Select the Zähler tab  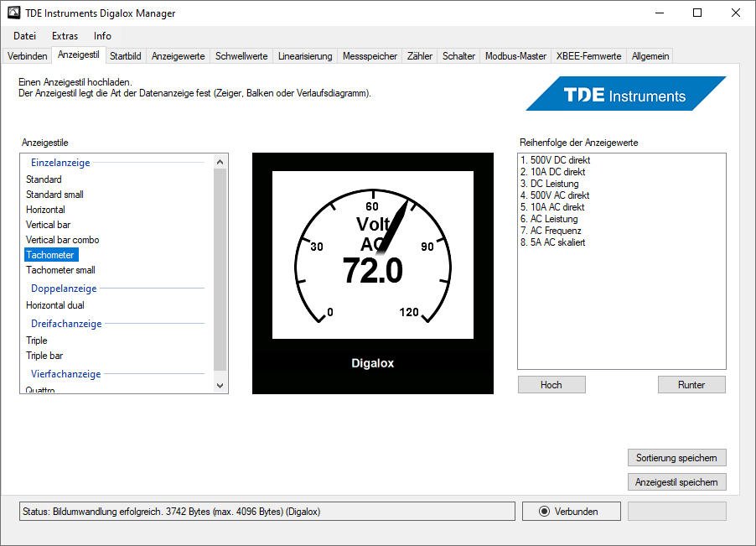coord(419,56)
